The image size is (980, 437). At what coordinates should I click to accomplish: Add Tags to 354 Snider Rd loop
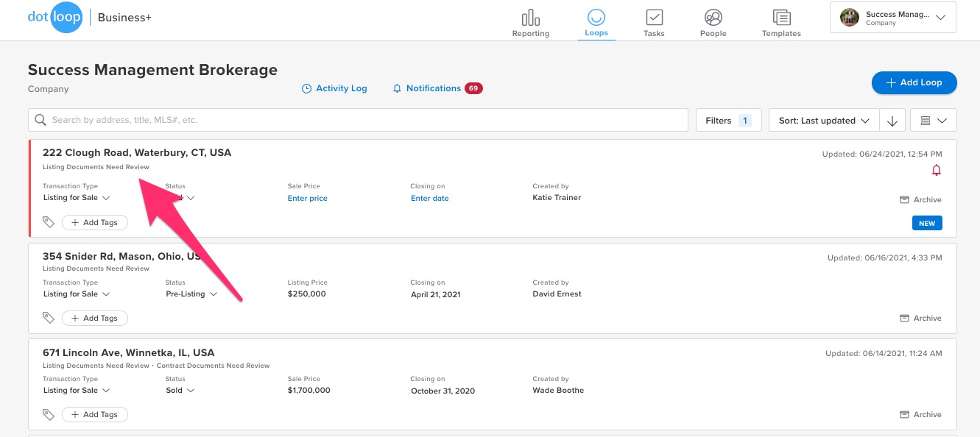[94, 319]
